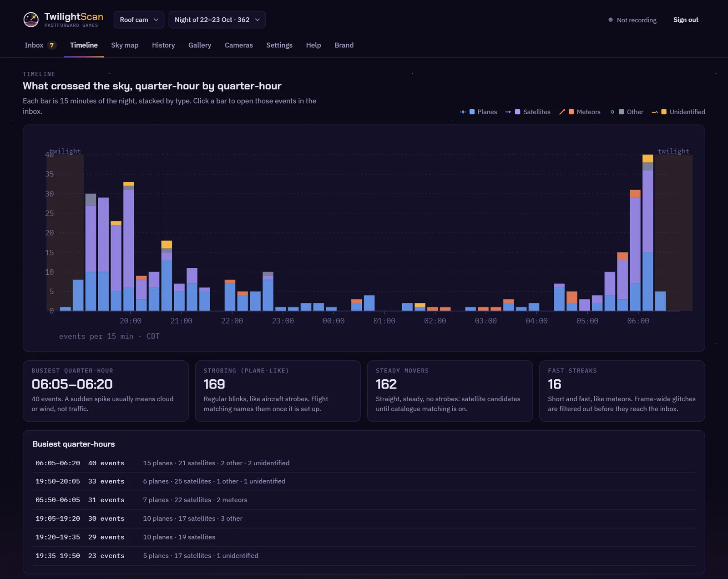Screen dimensions: 728x579
Task: Open the last blue bar before morning twilight
Action: coord(661,301)
